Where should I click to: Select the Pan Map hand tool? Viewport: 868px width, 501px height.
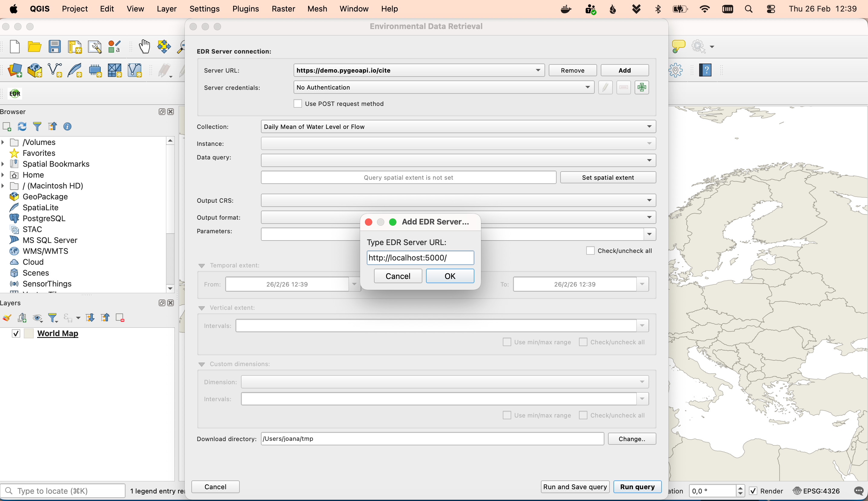pos(145,47)
